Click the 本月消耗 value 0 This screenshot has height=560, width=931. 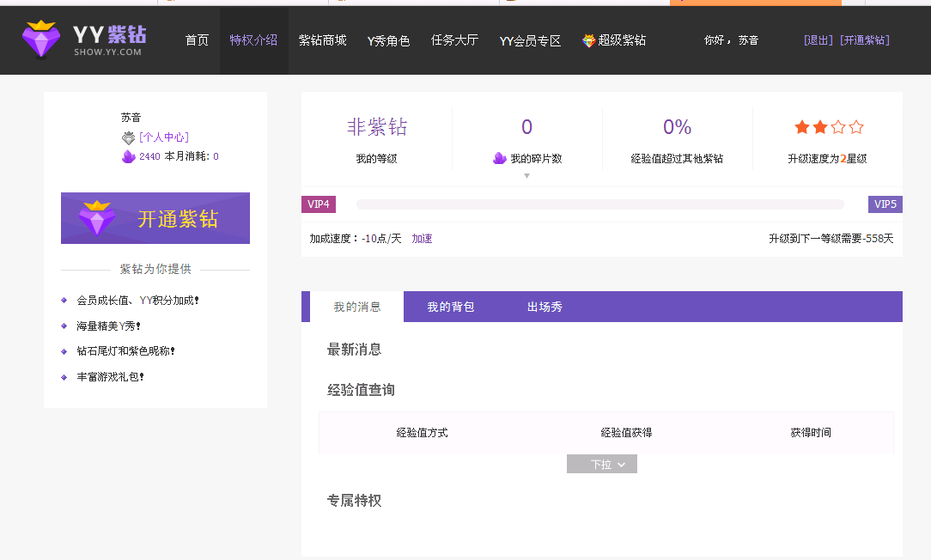[216, 156]
